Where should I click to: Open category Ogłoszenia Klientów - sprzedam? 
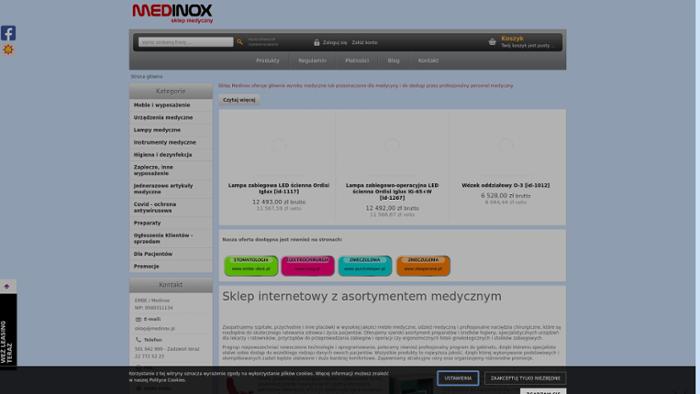pyautogui.click(x=163, y=238)
